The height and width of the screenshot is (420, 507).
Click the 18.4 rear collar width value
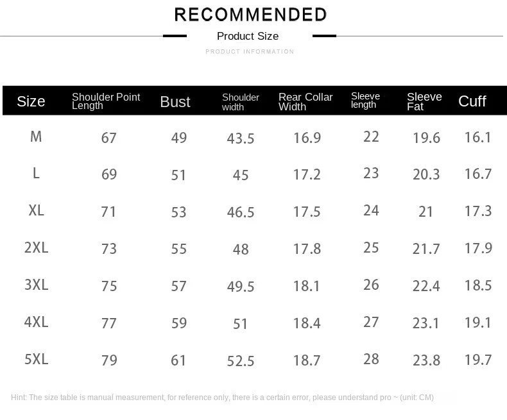coord(307,324)
